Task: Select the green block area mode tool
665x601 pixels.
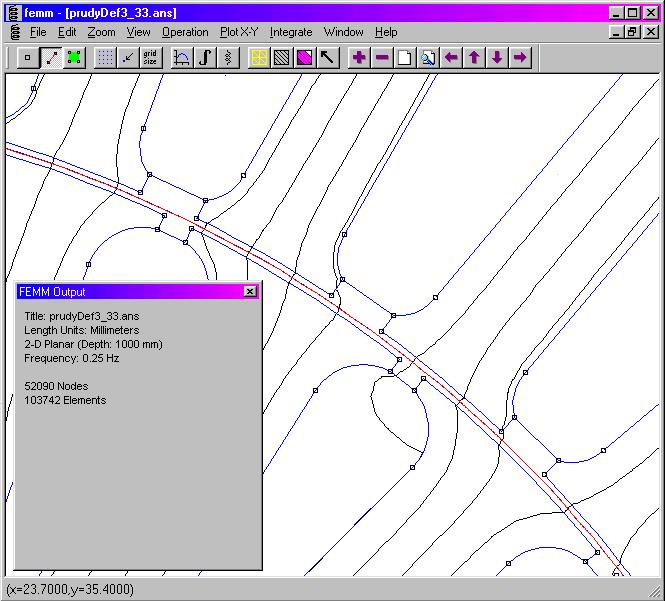Action: click(x=74, y=57)
